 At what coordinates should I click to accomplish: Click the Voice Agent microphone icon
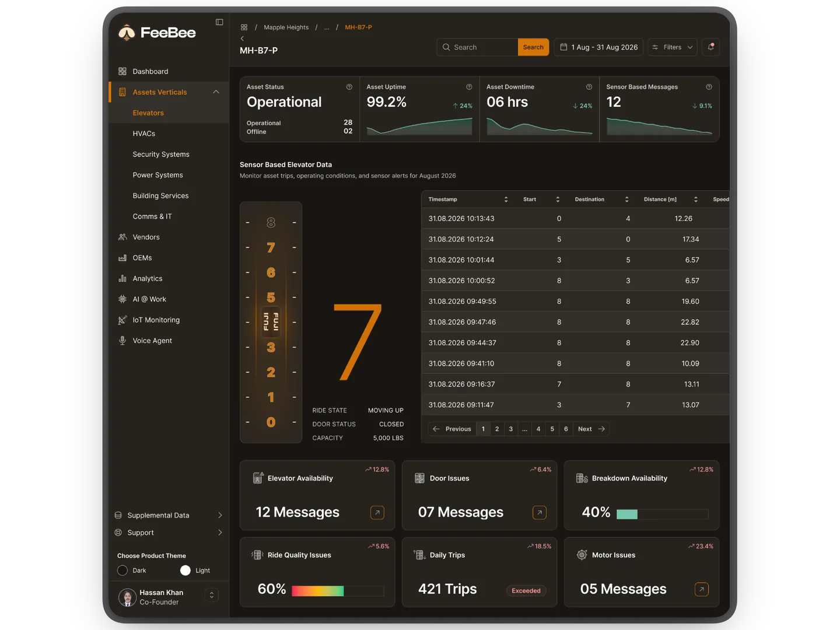point(123,340)
